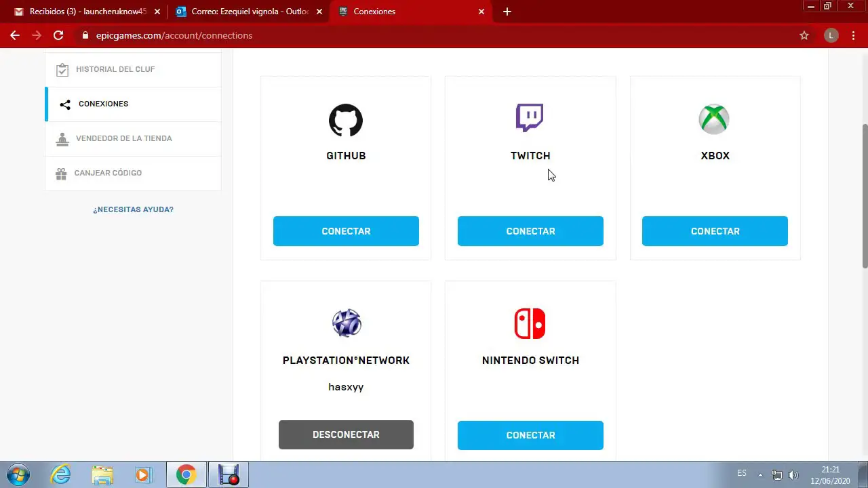
Task: Click the Conexiones share icon in sidebar
Action: (x=65, y=104)
